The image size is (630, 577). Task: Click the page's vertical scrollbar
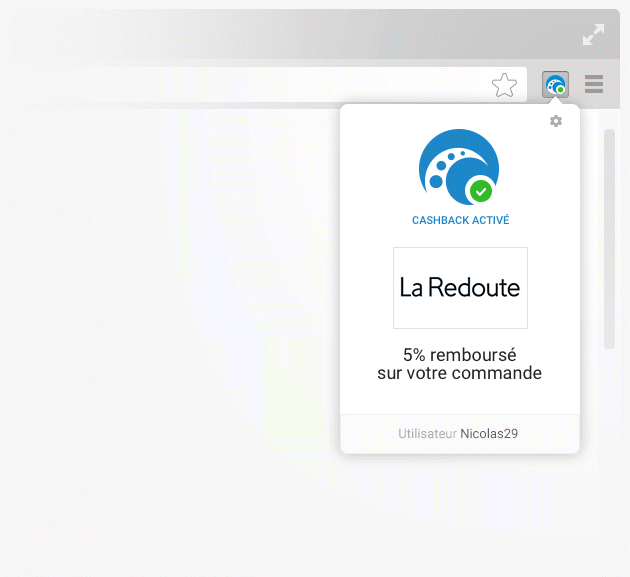(609, 239)
